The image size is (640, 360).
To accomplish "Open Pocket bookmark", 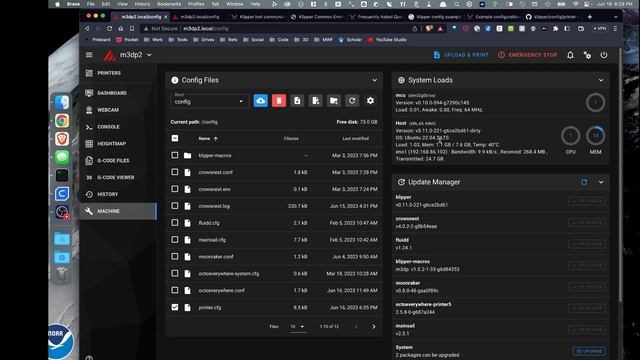I will tap(127, 40).
